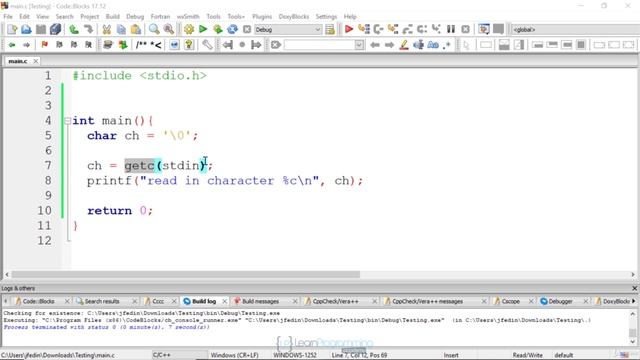
Task: Next instruction debug icon
Action: (x=422, y=29)
